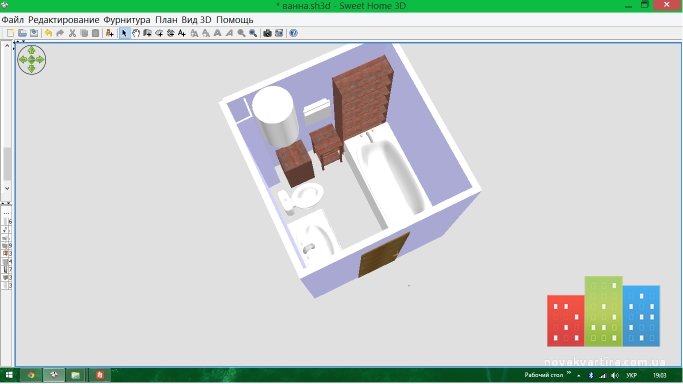The width and height of the screenshot is (683, 384).
Task: Zoom in the plan
Action: [241, 33]
